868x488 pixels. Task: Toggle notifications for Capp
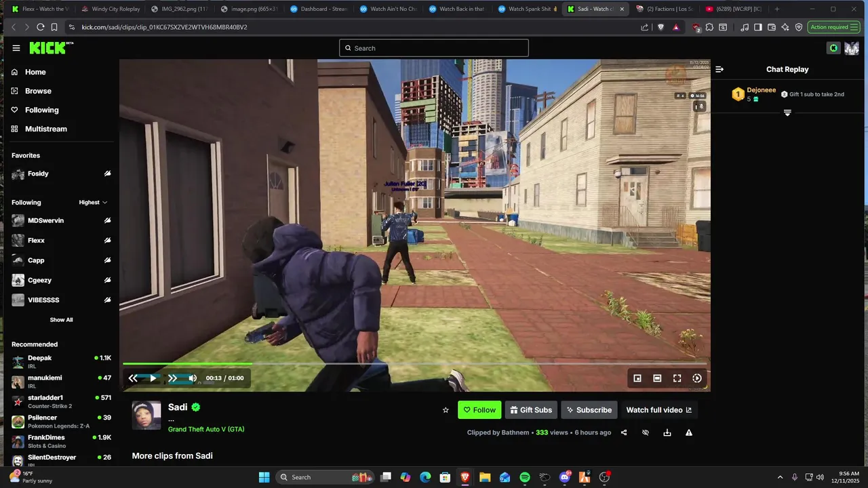pos(107,260)
